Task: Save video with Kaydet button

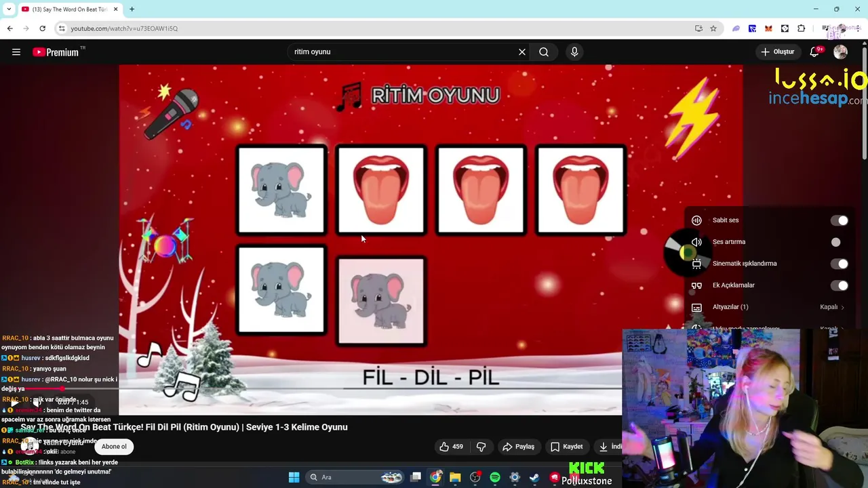Action: [x=566, y=447]
